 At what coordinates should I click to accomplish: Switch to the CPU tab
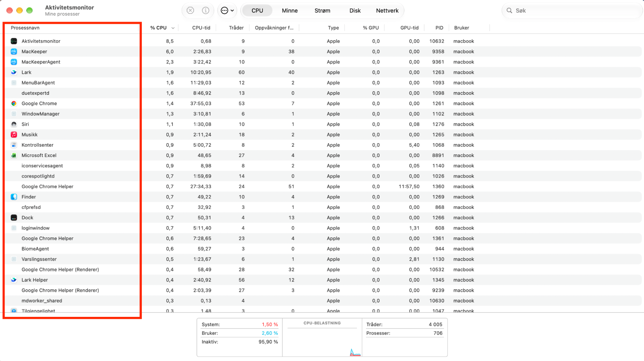(x=257, y=11)
